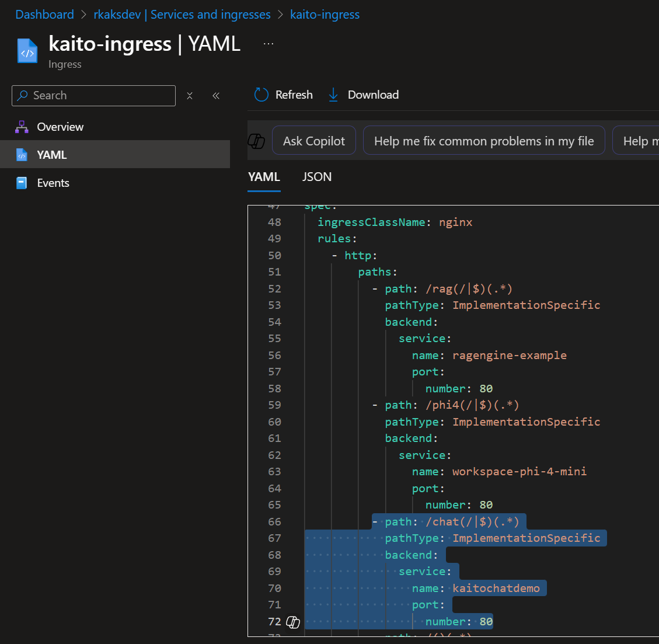Click the Events icon in sidebar
The width and height of the screenshot is (659, 644).
click(22, 183)
